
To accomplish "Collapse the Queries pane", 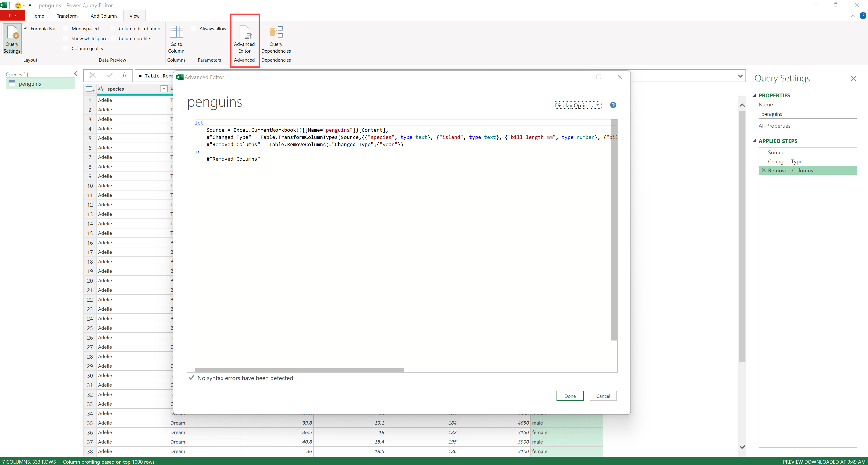I will coord(75,73).
